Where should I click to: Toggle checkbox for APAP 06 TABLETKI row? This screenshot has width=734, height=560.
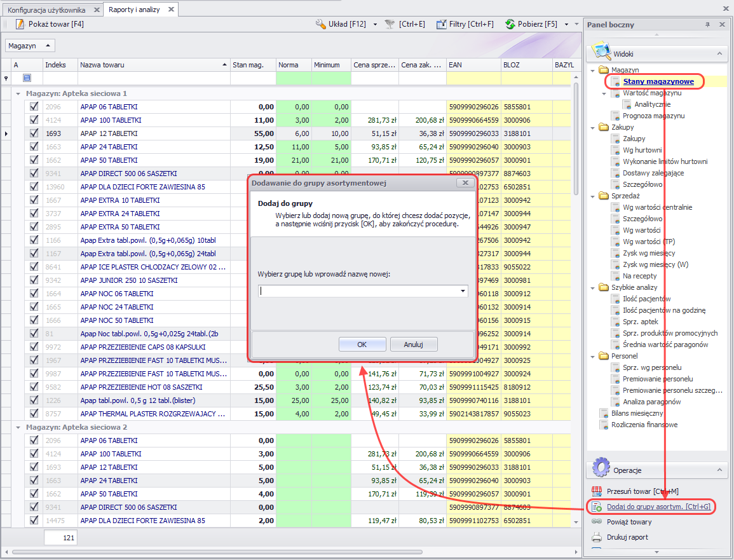pyautogui.click(x=34, y=107)
